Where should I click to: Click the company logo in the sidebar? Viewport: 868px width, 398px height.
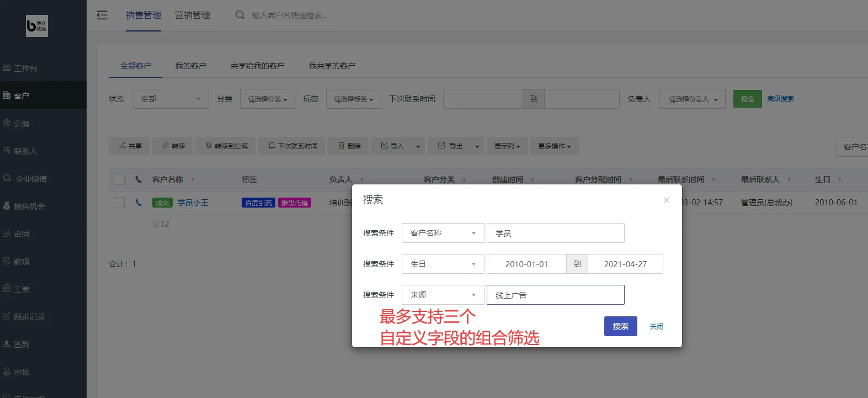pyautogui.click(x=37, y=26)
